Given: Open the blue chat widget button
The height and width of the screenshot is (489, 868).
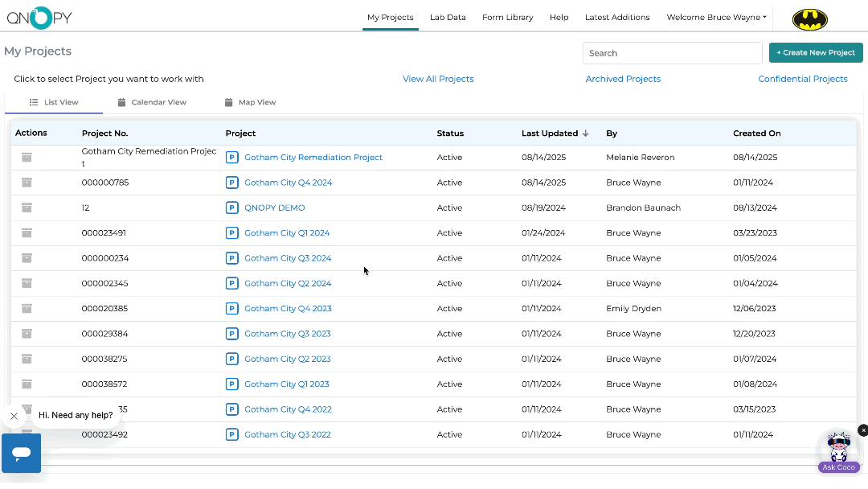Looking at the screenshot, I should (21, 453).
